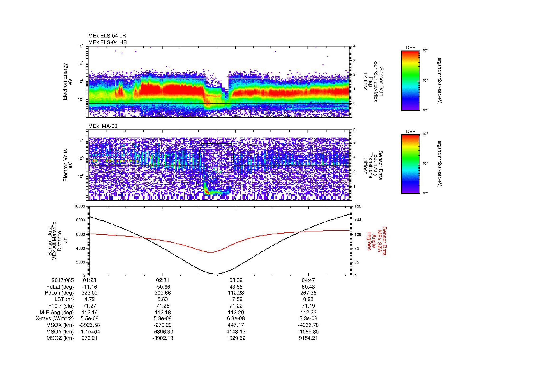Click the X-rays value 6.3e-08
This screenshot has width=555, height=392.
[x=236, y=318]
